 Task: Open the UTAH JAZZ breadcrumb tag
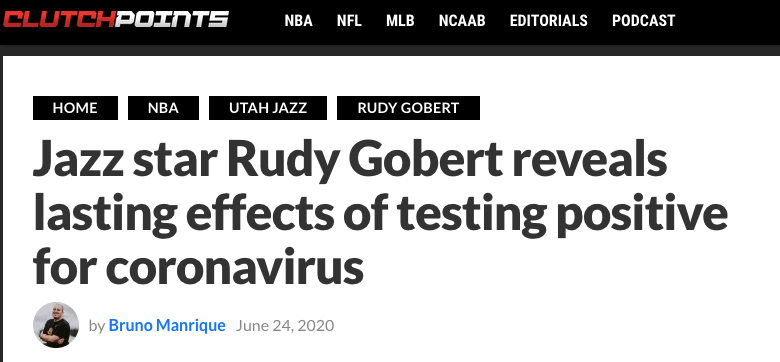pyautogui.click(x=268, y=108)
